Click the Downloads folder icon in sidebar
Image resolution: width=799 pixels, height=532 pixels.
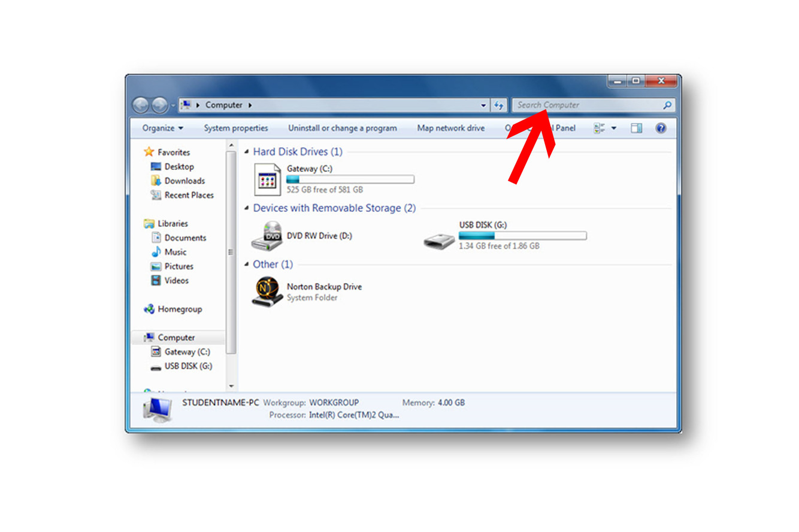point(156,181)
